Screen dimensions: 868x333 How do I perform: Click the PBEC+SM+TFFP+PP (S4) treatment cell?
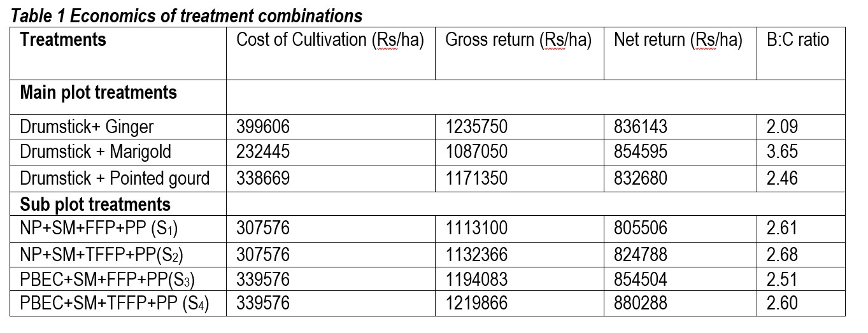pos(115,304)
